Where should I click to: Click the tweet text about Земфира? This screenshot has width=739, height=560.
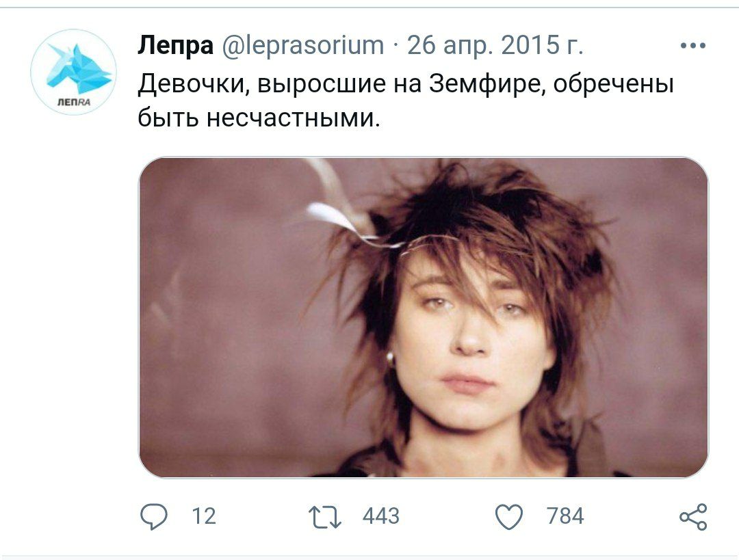(405, 101)
